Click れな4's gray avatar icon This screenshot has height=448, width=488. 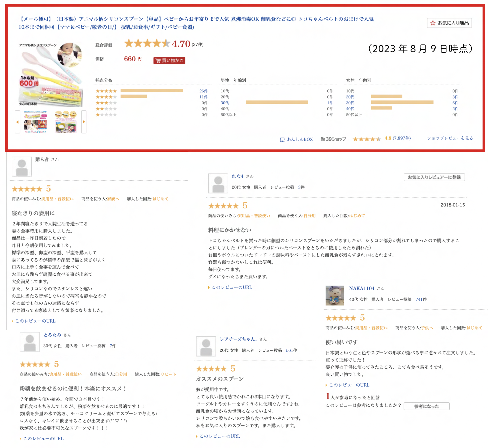pyautogui.click(x=218, y=183)
